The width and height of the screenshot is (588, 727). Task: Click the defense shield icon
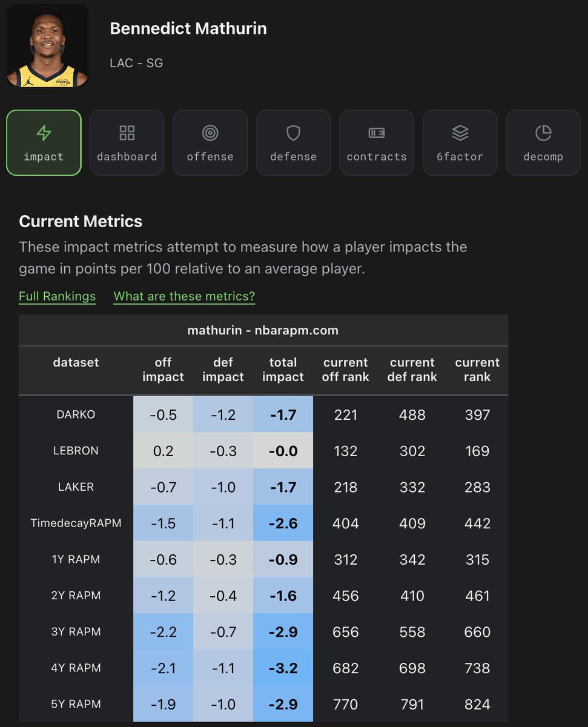tap(294, 133)
